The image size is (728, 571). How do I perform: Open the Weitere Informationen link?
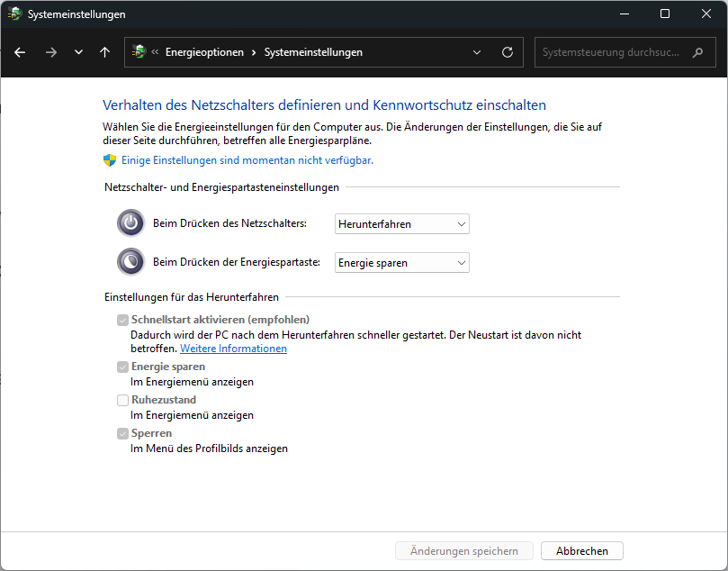coord(234,349)
